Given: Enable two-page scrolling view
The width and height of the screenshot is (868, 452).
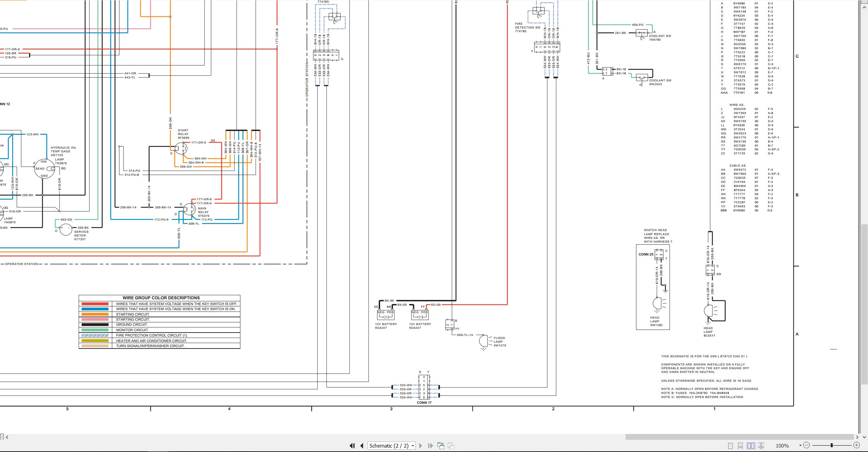Looking at the screenshot, I should (761, 446).
